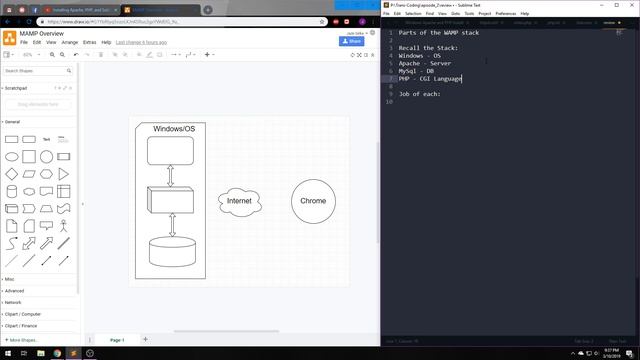The image size is (640, 360).
Task: Select the internal storage table shape
Action: click(x=63, y=191)
